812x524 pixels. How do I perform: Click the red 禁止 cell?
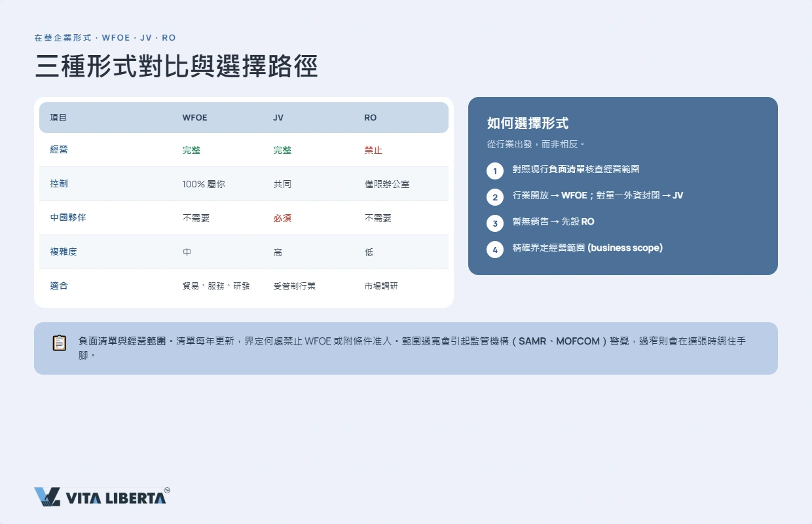[373, 150]
